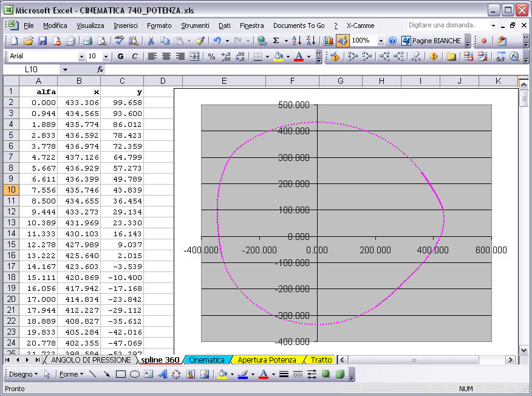Switch to Apertura Potenza sheet tab
This screenshot has width=532, height=396.
(x=267, y=360)
